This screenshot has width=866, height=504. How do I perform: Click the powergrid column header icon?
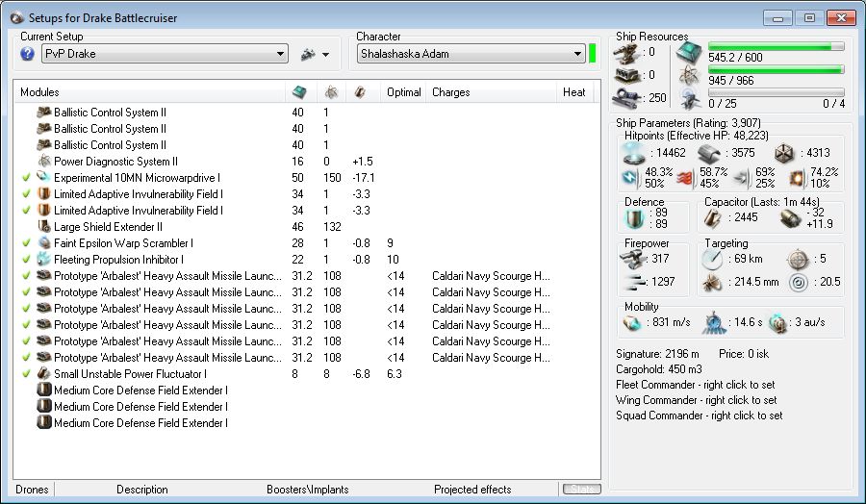tap(329, 92)
